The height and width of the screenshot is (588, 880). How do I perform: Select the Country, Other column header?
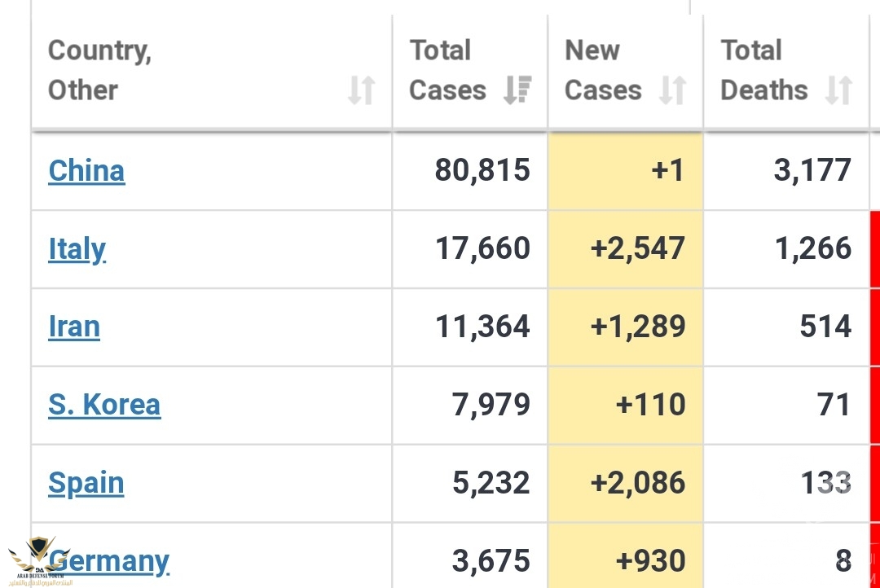click(x=99, y=70)
